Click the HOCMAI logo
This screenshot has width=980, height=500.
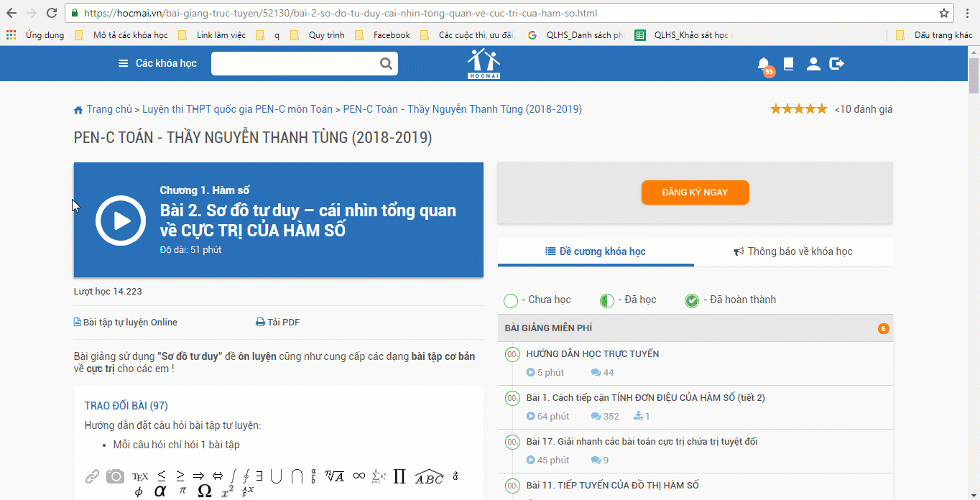484,63
